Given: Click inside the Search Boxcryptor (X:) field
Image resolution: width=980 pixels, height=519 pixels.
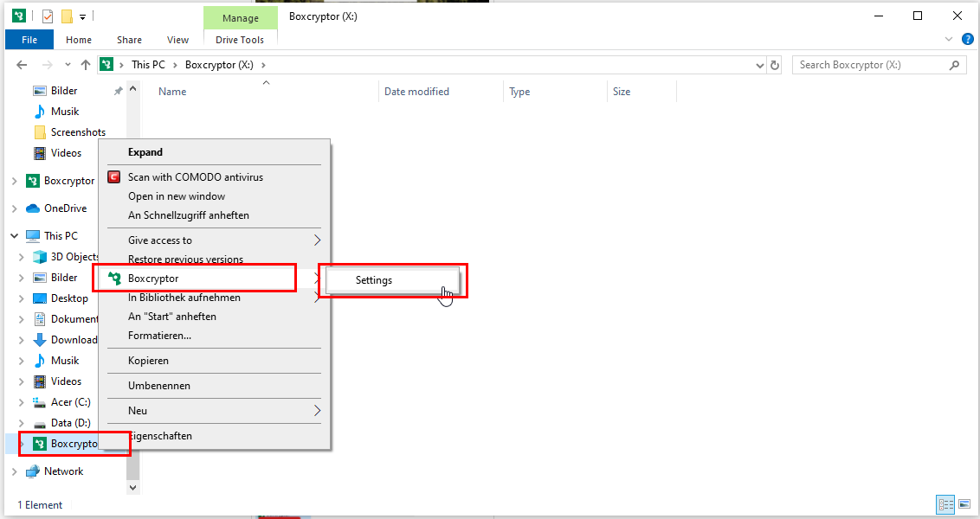Looking at the screenshot, I should pyautogui.click(x=879, y=65).
